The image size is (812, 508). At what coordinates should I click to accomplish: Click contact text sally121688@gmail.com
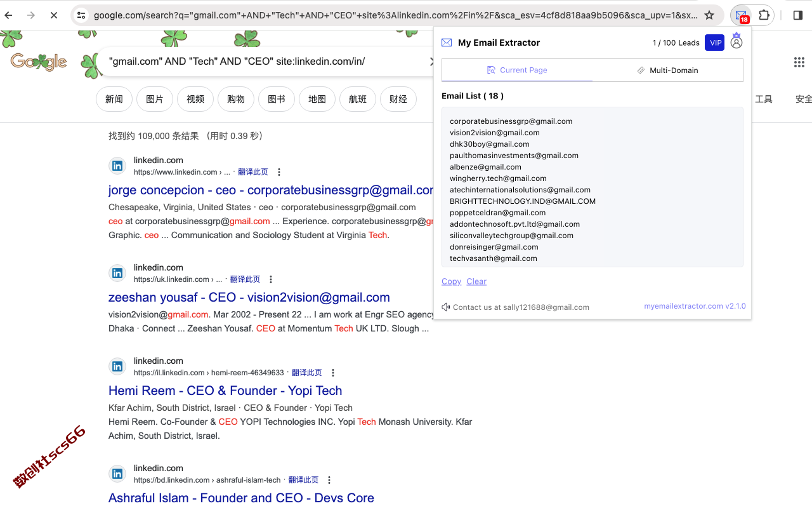pos(521,307)
